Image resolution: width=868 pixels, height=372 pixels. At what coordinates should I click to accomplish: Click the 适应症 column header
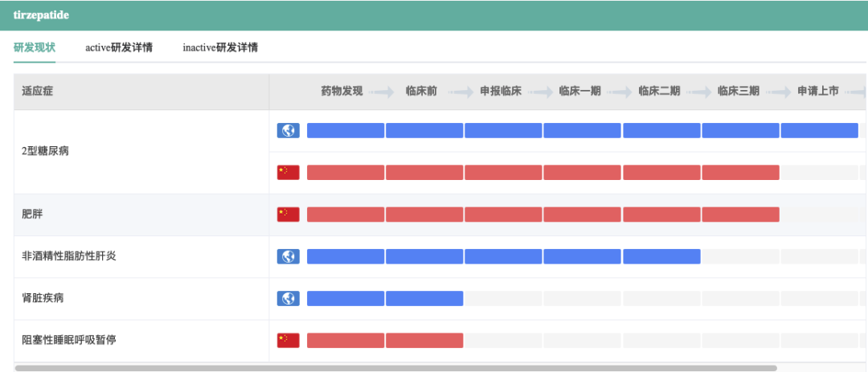(x=38, y=92)
